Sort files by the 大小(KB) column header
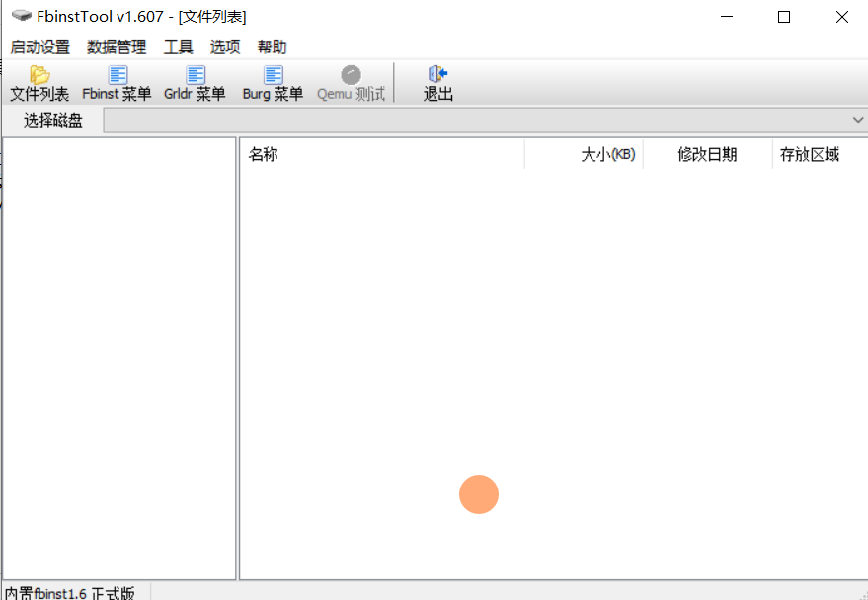 607,154
